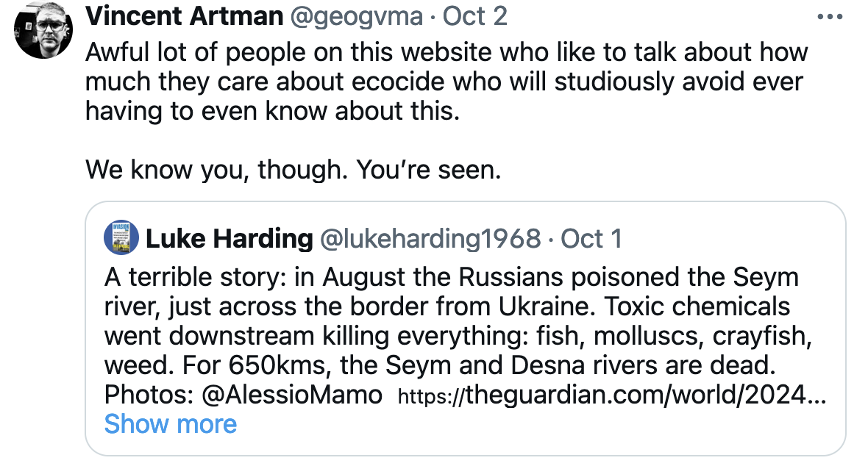Click Luke Harding's small profile avatar
The image size is (868, 466).
pos(121,238)
